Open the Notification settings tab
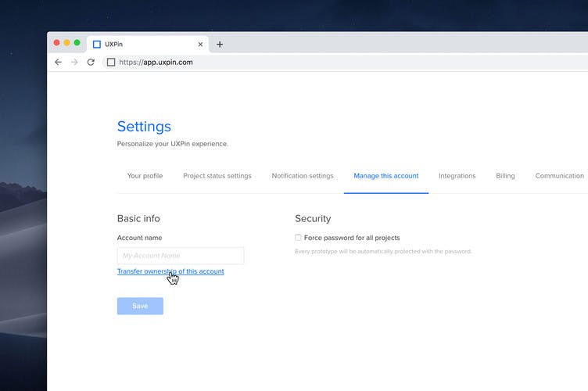Viewport: 588px width, 391px height. point(303,176)
